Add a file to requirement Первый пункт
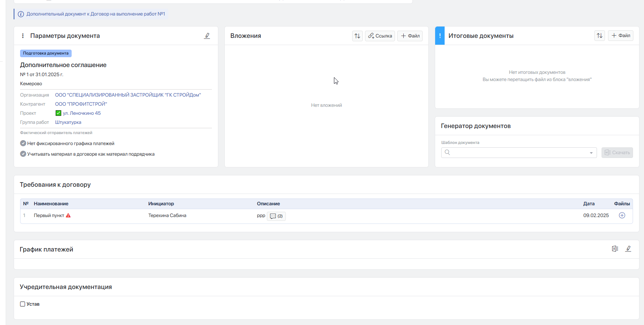The height and width of the screenshot is (325, 644). pyautogui.click(x=622, y=216)
